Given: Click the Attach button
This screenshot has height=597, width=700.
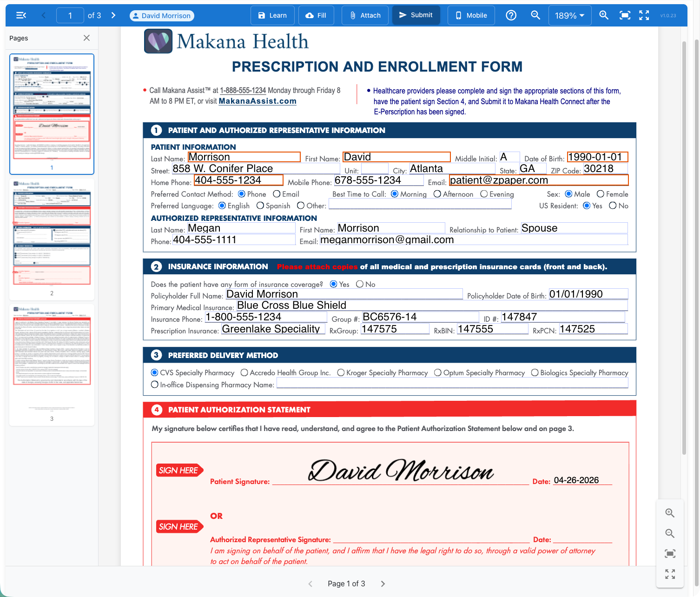Looking at the screenshot, I should click(x=365, y=15).
